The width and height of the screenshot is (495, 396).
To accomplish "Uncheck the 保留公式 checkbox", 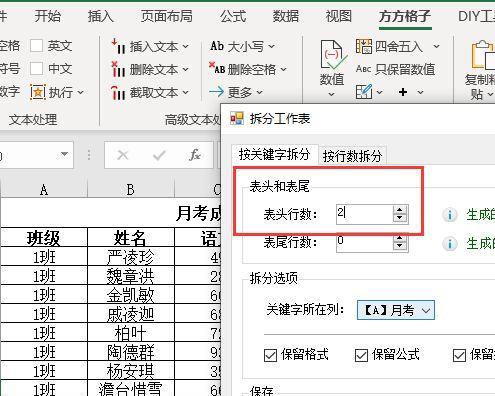I will click(x=361, y=355).
